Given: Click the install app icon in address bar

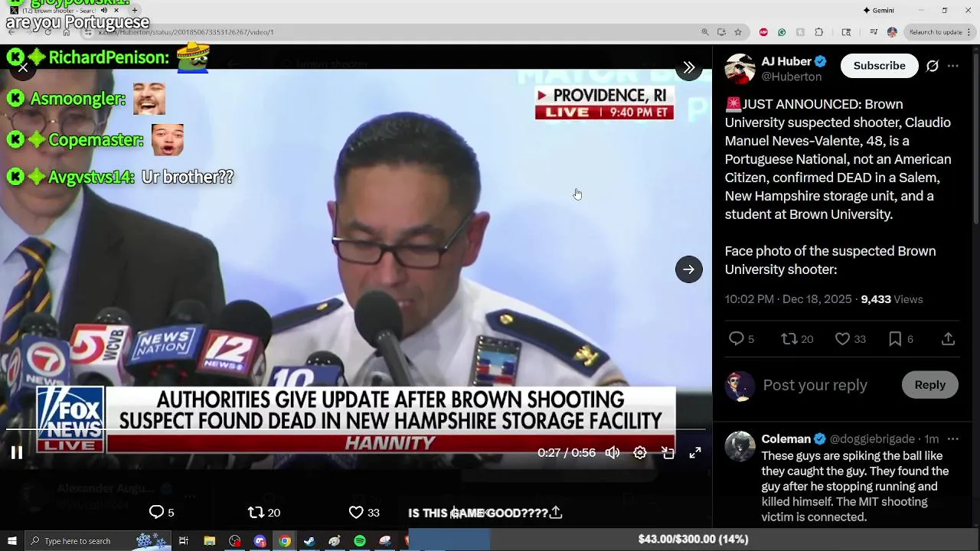Looking at the screenshot, I should pyautogui.click(x=721, y=32).
